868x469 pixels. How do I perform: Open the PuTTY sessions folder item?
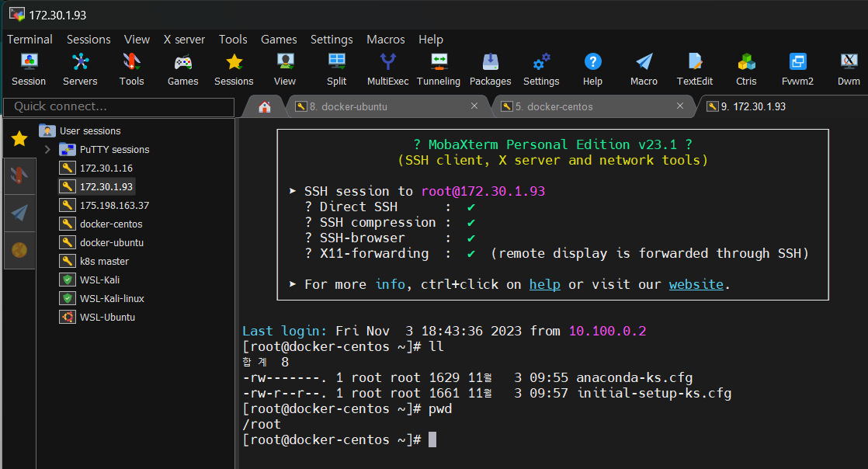pyautogui.click(x=105, y=150)
